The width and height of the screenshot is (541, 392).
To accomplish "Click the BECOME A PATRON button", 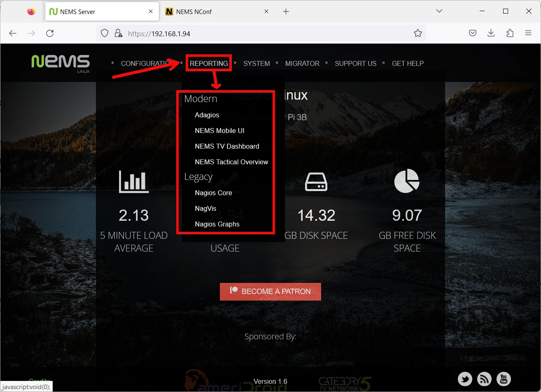I will 270,292.
